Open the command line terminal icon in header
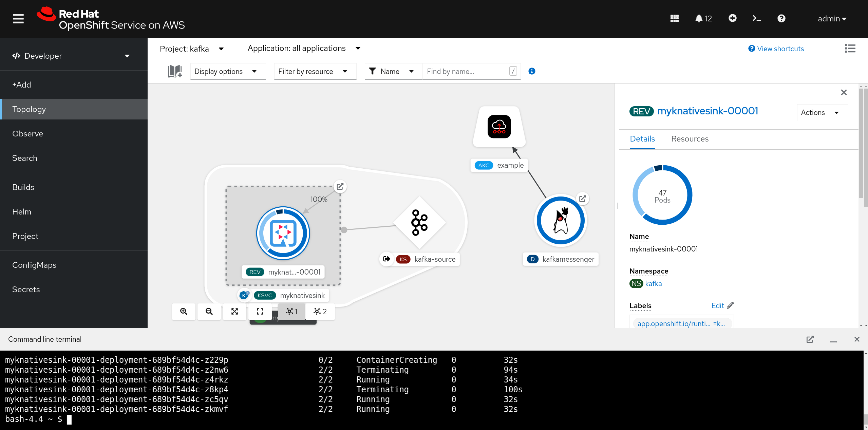This screenshot has height=430, width=868. tap(757, 19)
